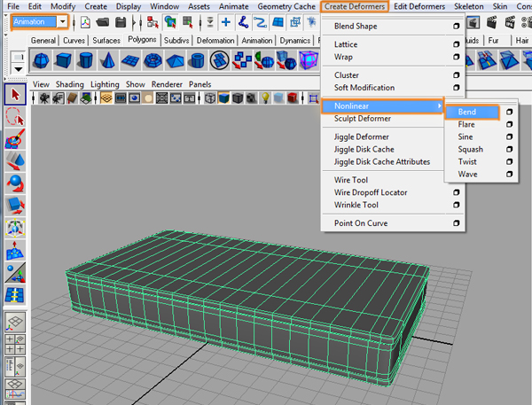Select the Move tool with cone icon
The height and width of the screenshot is (405, 532).
[15, 160]
